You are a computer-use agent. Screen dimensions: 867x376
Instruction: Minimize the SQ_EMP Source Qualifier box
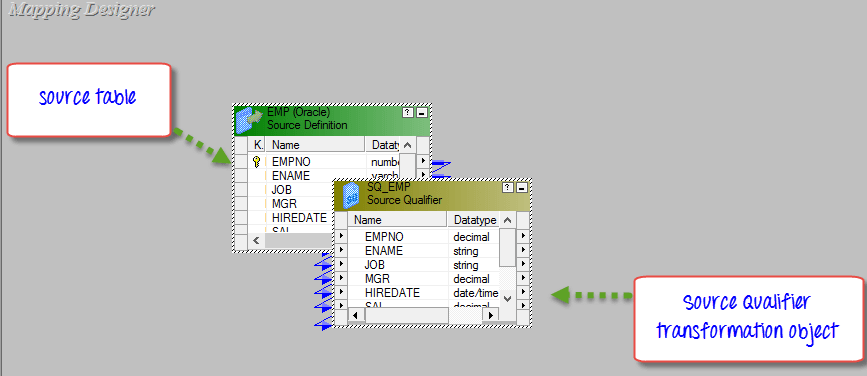[521, 188]
